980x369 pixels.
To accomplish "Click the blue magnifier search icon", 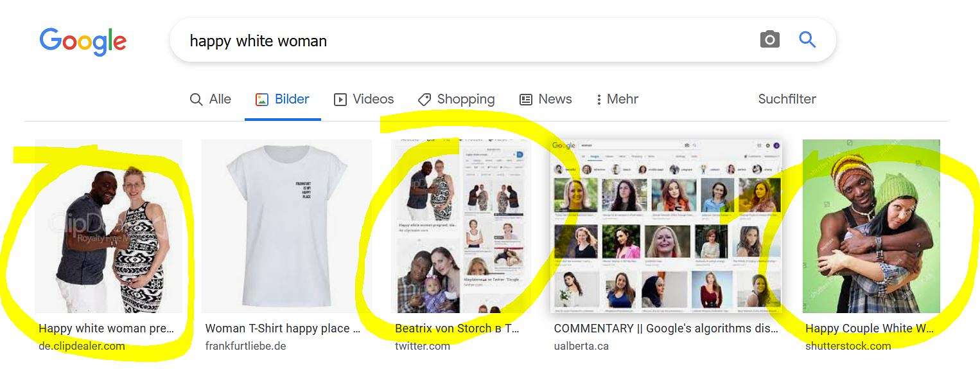I will [x=807, y=40].
